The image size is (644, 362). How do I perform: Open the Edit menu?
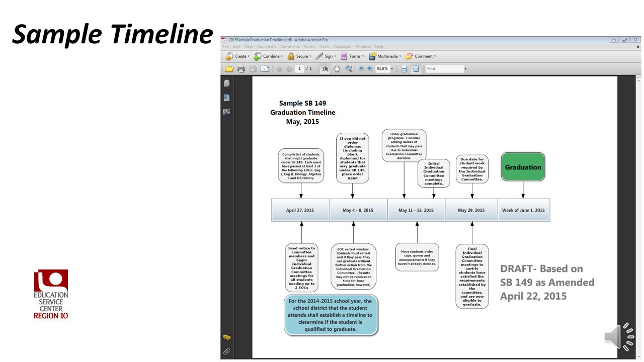coord(236,46)
